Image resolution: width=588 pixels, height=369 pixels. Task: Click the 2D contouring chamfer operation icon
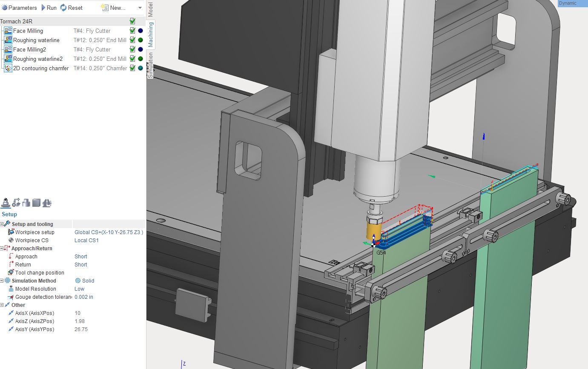tap(8, 68)
